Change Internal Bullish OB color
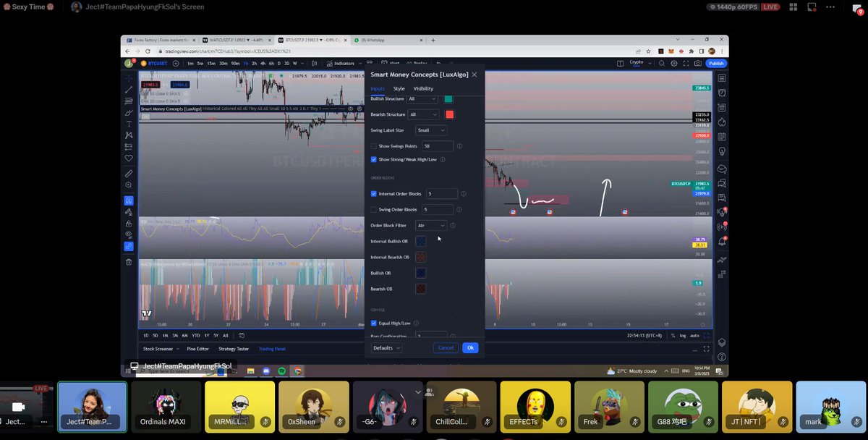Viewport: 868px width, 440px height. (x=421, y=241)
